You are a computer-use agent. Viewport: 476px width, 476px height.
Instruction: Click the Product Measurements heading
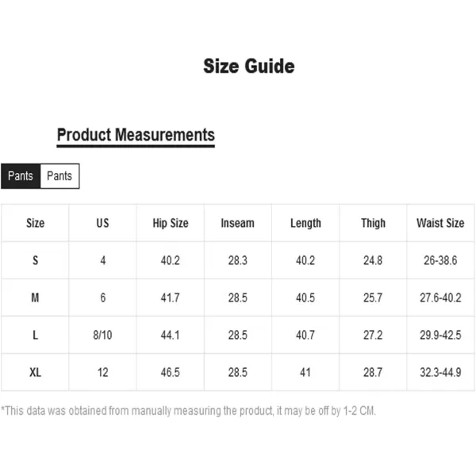pos(136,135)
